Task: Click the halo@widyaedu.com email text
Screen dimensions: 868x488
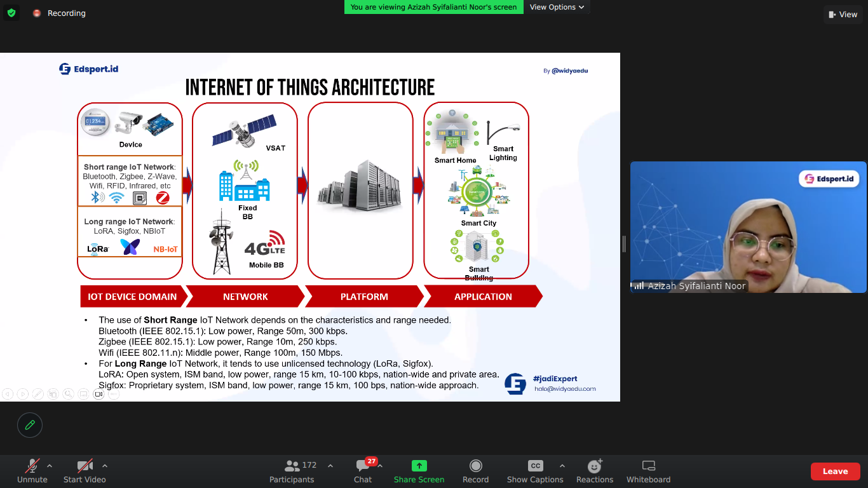Action: tap(565, 389)
